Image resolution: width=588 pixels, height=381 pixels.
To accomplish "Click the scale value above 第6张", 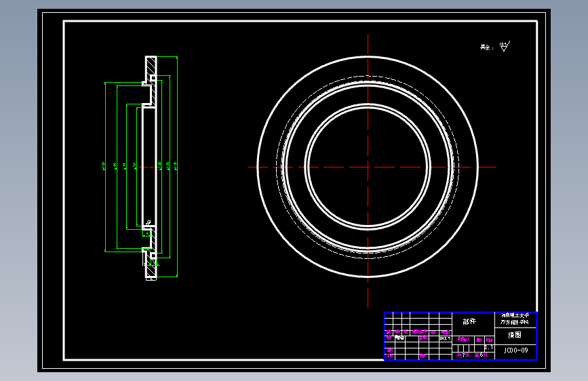I will coord(488,347).
